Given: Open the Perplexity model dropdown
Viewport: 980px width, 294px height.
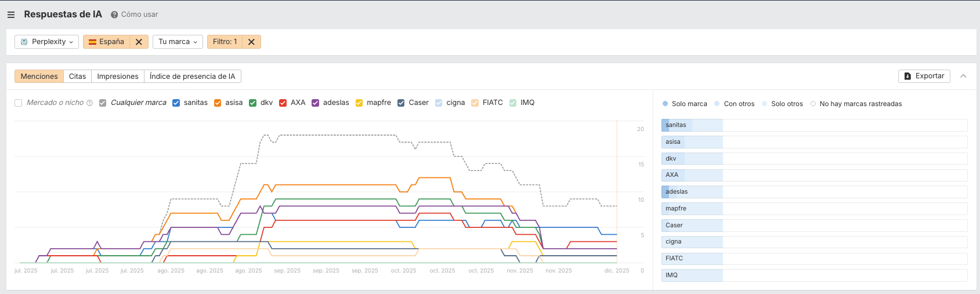Looking at the screenshot, I should 47,42.
